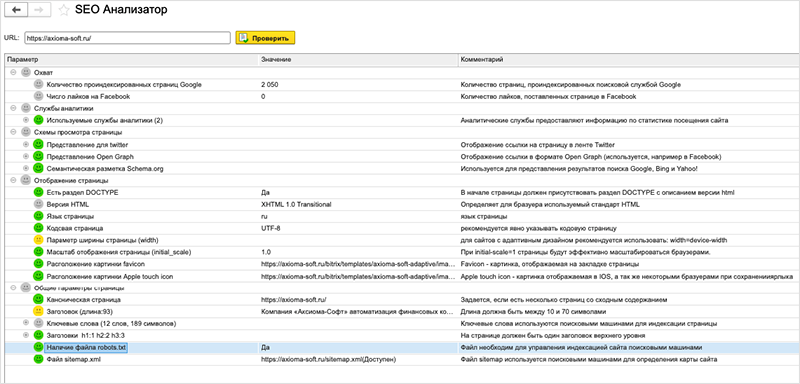Select the Версия HTML row
The width and height of the screenshot is (800, 384).
(x=402, y=204)
